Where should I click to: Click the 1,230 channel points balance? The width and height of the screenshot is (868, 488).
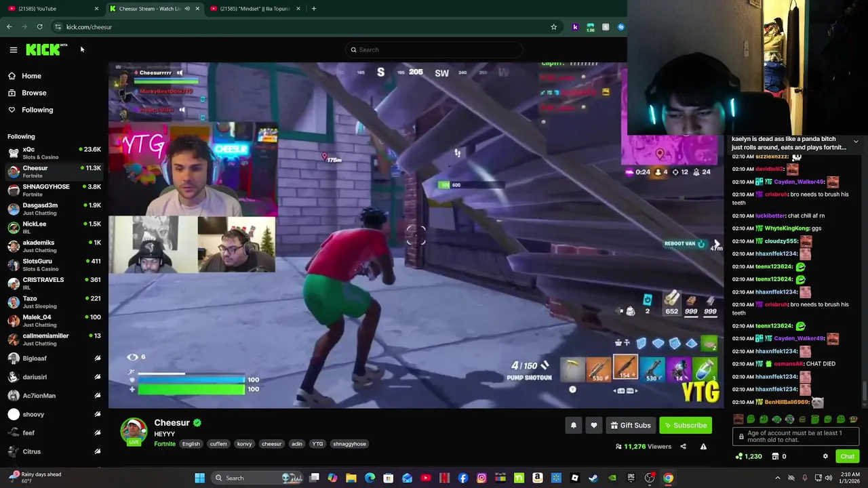point(749,457)
